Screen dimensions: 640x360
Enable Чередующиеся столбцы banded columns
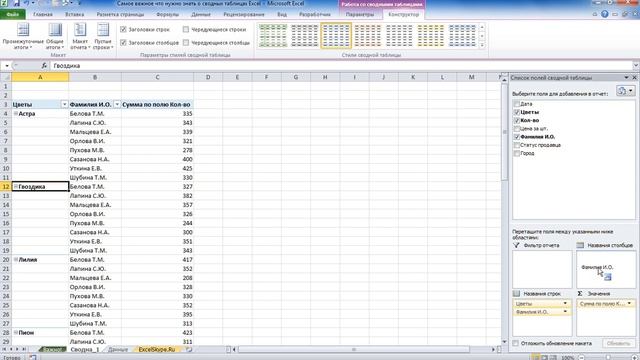[186, 42]
